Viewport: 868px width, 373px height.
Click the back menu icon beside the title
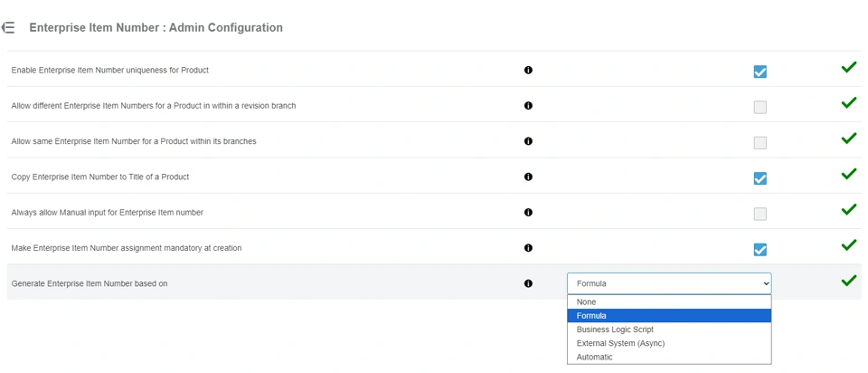(x=8, y=28)
